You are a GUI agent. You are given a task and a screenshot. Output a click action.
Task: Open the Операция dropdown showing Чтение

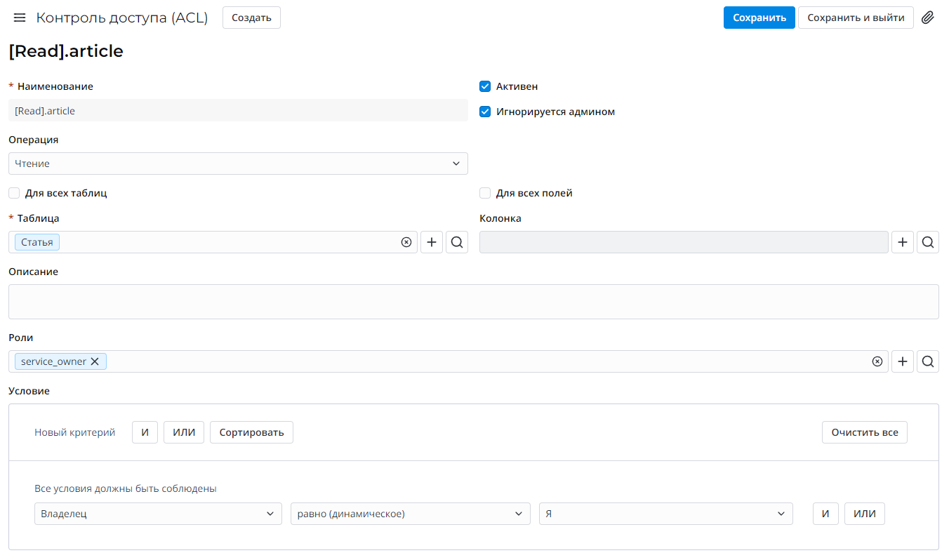pos(238,164)
